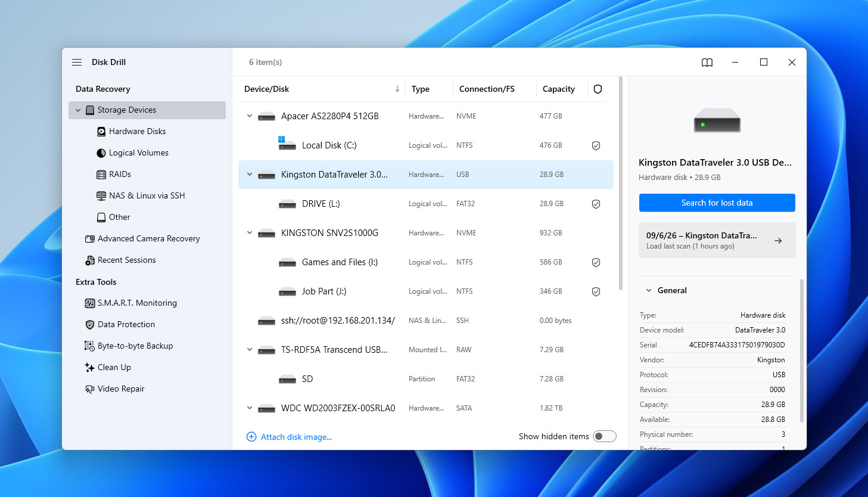Open the hamburger menu beside Disk Drill

point(77,62)
